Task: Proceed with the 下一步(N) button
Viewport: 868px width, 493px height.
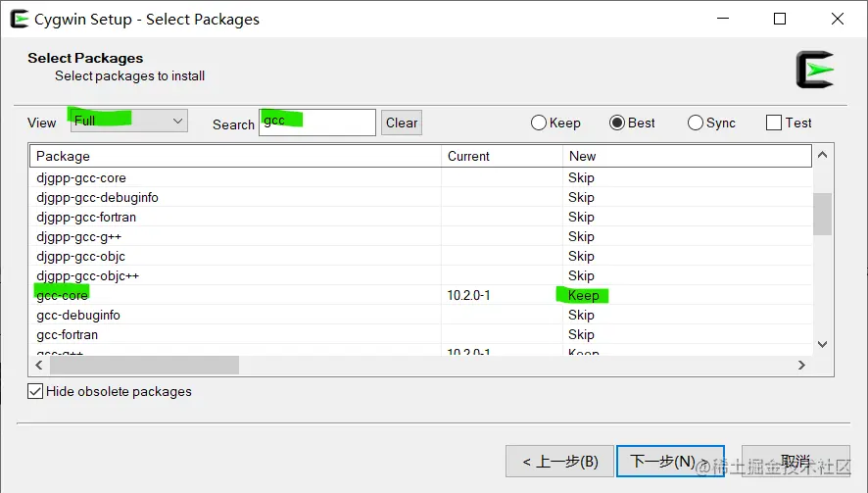Action: [670, 461]
